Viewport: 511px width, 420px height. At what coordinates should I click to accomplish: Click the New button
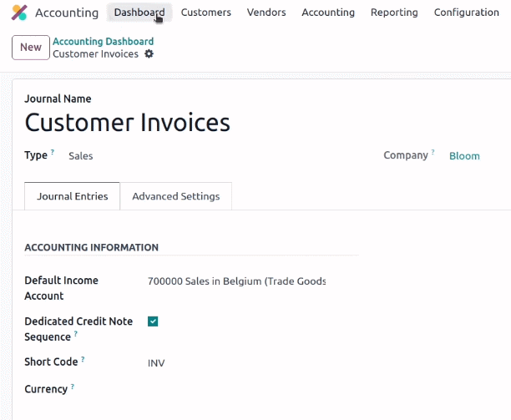click(x=31, y=48)
